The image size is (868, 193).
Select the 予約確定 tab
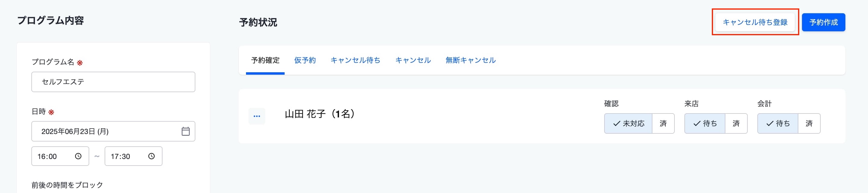266,60
